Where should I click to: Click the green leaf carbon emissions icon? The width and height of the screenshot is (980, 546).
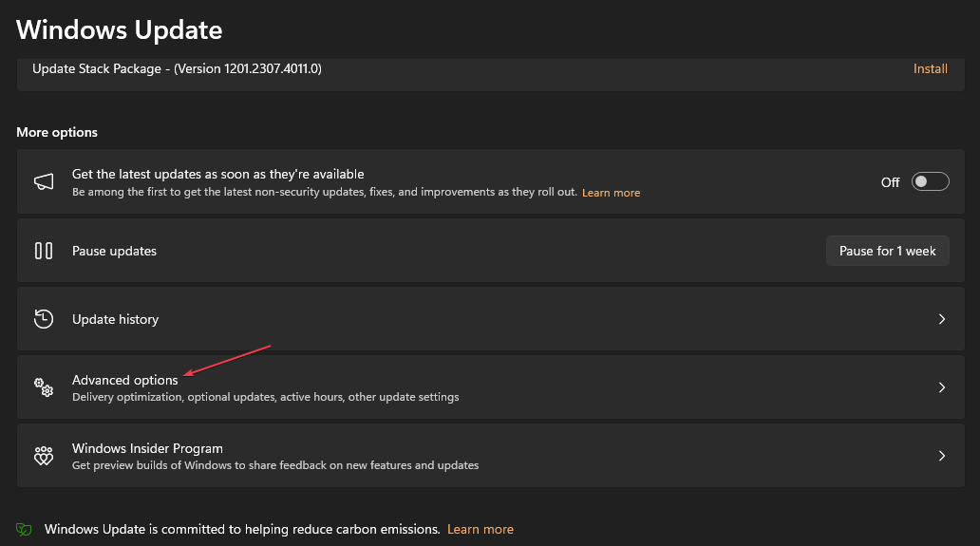point(24,530)
